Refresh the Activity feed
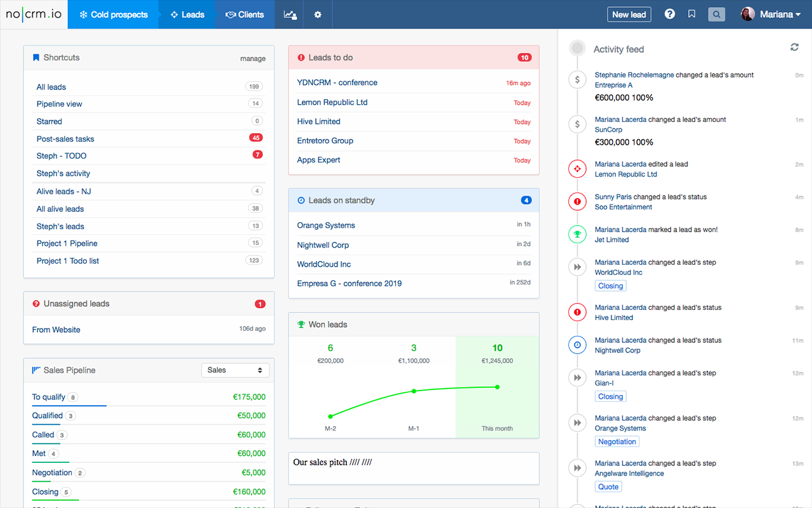Viewport: 812px width, 508px height. click(x=794, y=47)
